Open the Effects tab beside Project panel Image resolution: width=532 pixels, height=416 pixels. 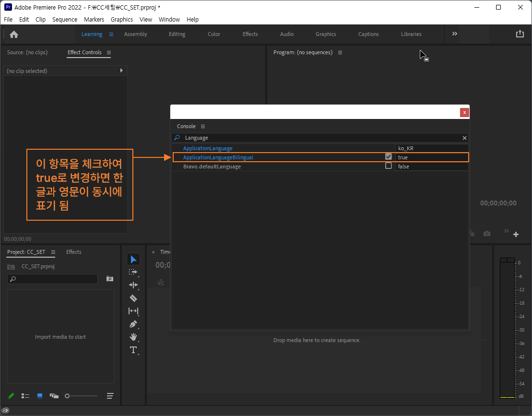[x=73, y=252]
